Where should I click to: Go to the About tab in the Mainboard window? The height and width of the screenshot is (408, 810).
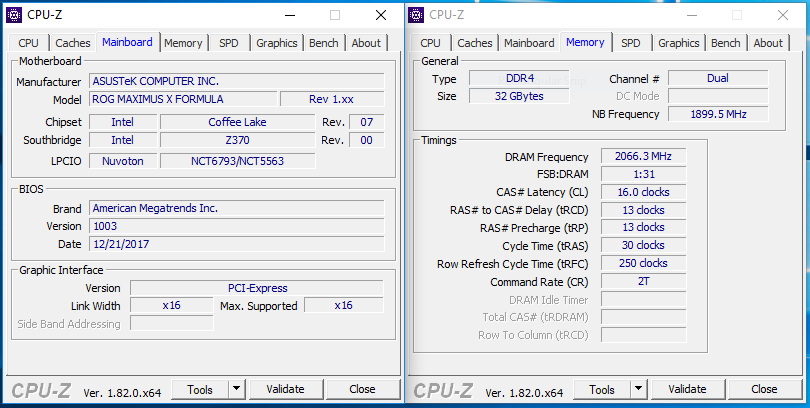pyautogui.click(x=366, y=43)
